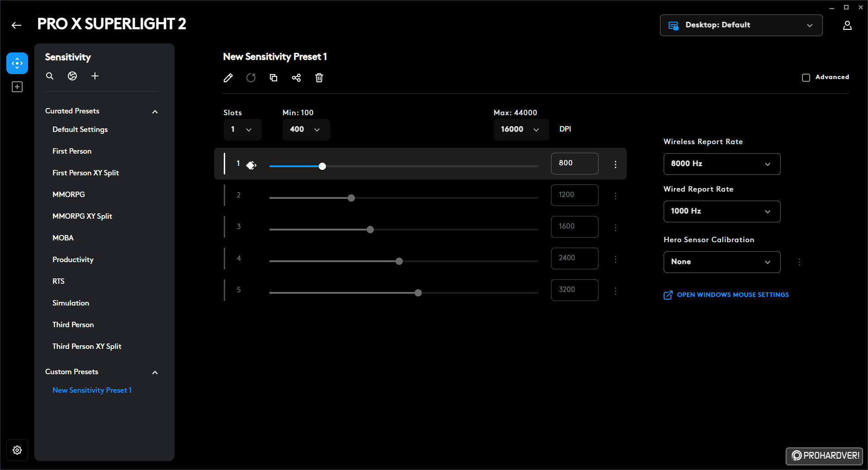Open options menu for DPI slot 5
868x470 pixels.
[615, 291]
